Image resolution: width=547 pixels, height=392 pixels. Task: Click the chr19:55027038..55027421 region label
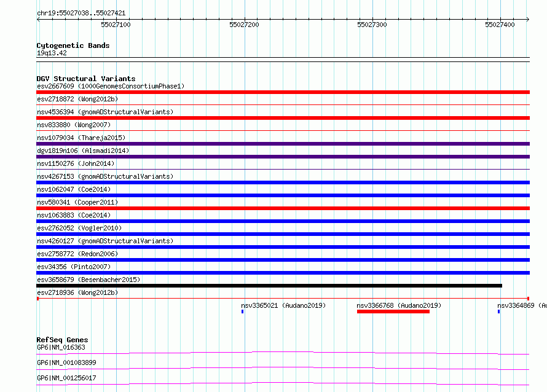(81, 13)
